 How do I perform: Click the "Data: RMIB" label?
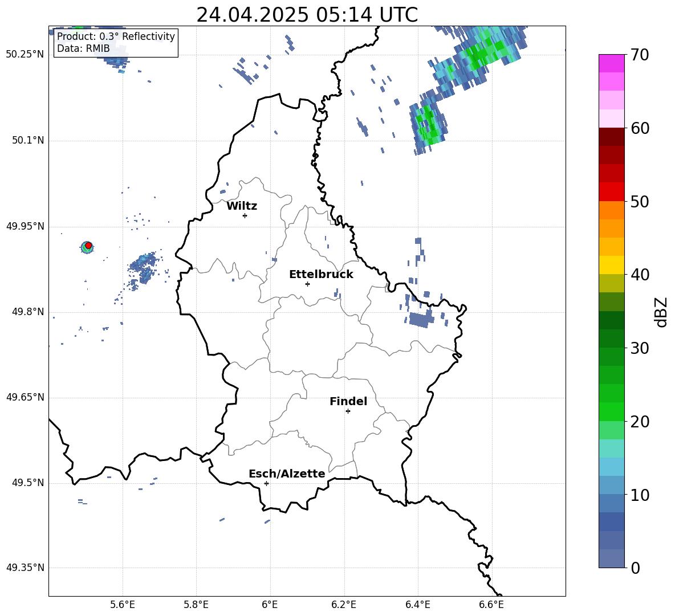click(83, 48)
